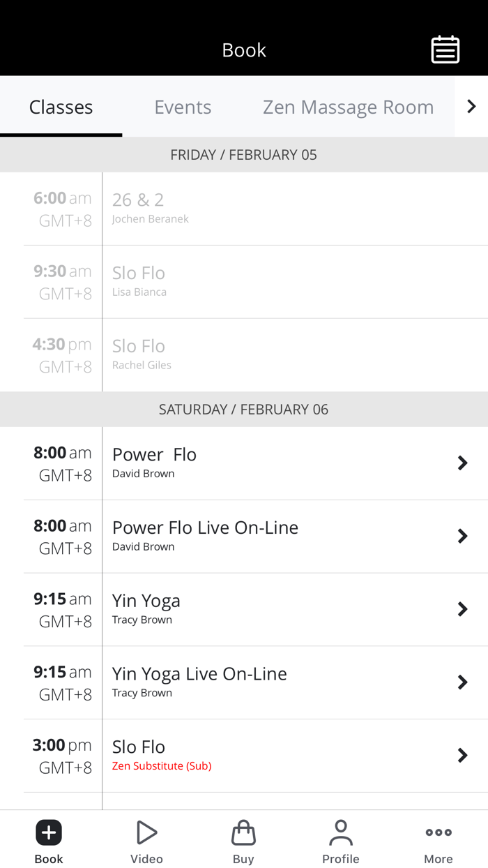Viewport: 488px width, 868px height.
Task: Open the Video section via play icon
Action: coord(146,832)
